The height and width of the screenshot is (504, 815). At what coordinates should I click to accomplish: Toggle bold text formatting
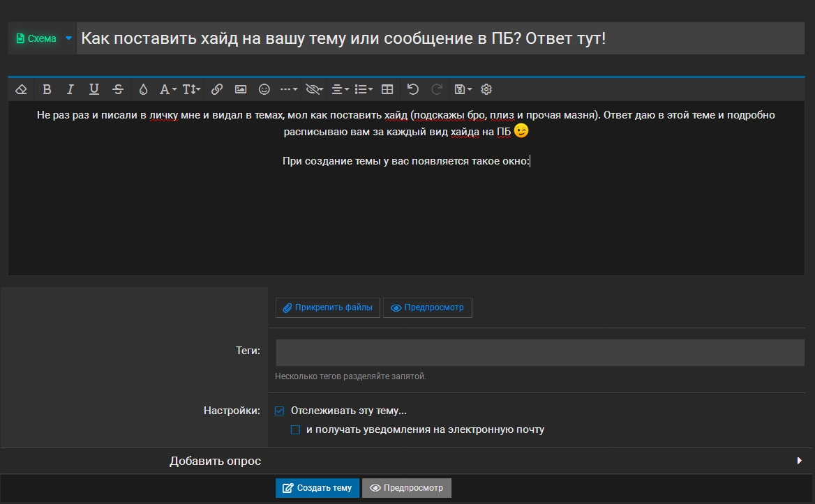coord(47,89)
